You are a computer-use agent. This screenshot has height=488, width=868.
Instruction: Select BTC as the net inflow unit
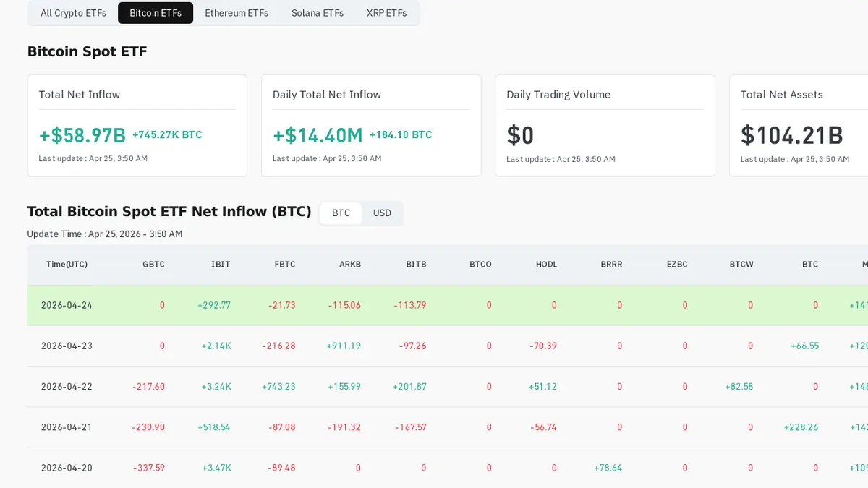341,213
